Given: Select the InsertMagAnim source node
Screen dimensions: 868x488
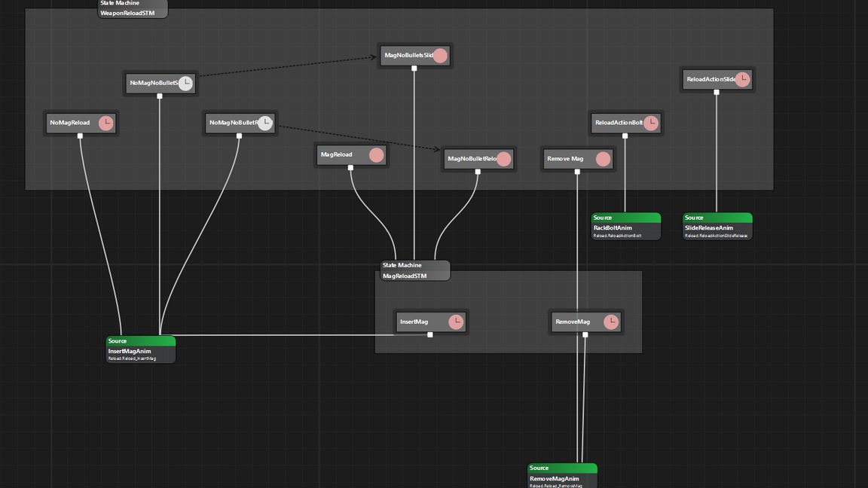Looking at the screenshot, I should point(141,349).
